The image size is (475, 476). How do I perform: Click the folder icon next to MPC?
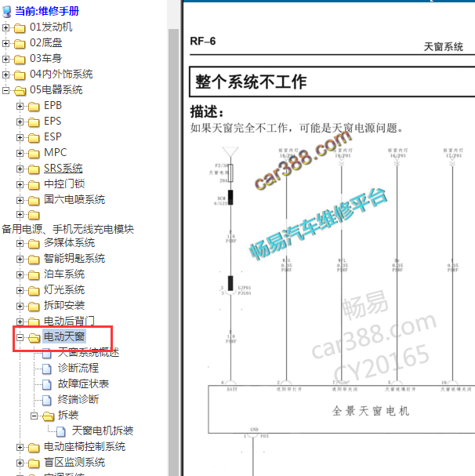pyautogui.click(x=34, y=153)
